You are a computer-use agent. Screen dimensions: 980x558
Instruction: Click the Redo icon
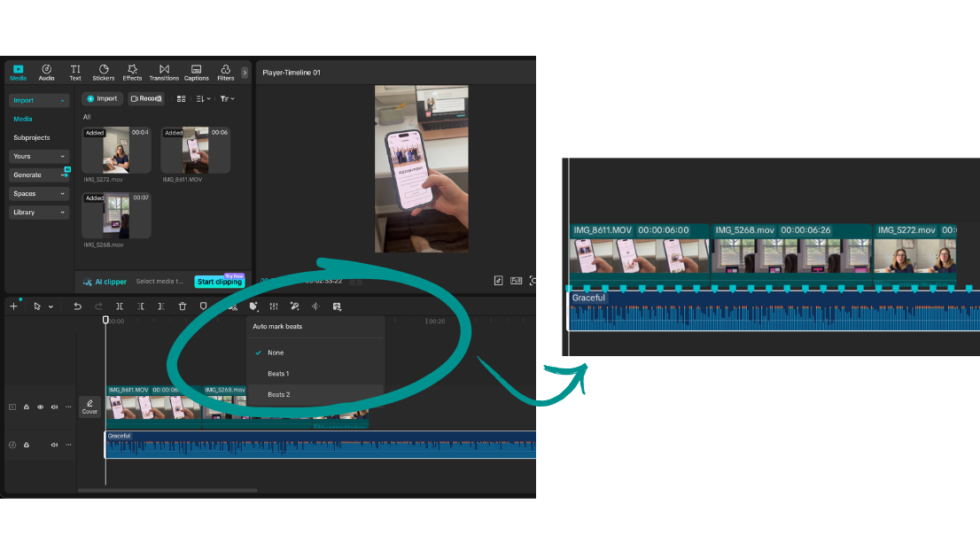tap(98, 306)
